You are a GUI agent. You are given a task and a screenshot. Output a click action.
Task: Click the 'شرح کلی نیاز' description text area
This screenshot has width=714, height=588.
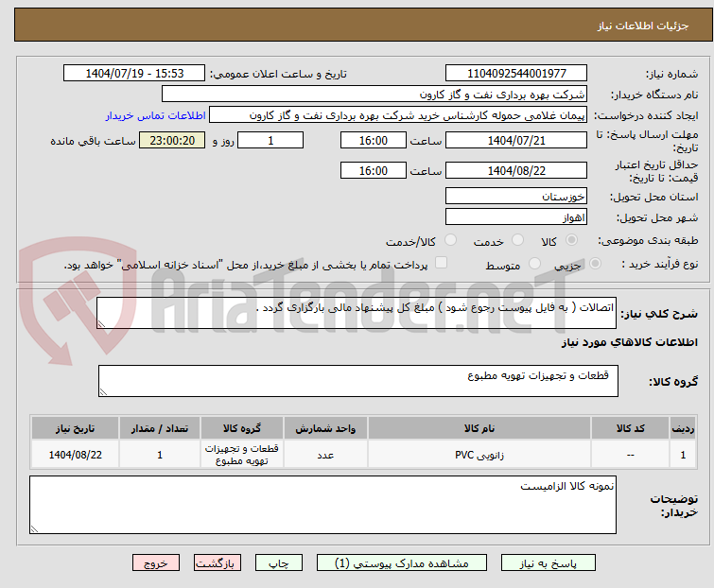tap(357, 313)
